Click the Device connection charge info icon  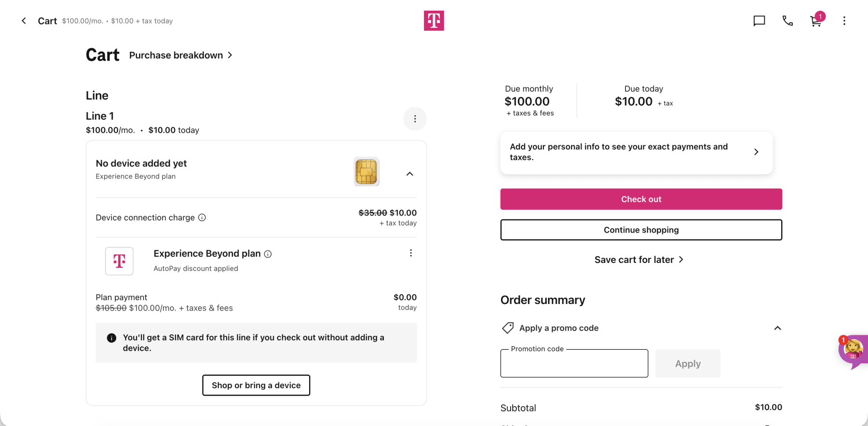202,217
